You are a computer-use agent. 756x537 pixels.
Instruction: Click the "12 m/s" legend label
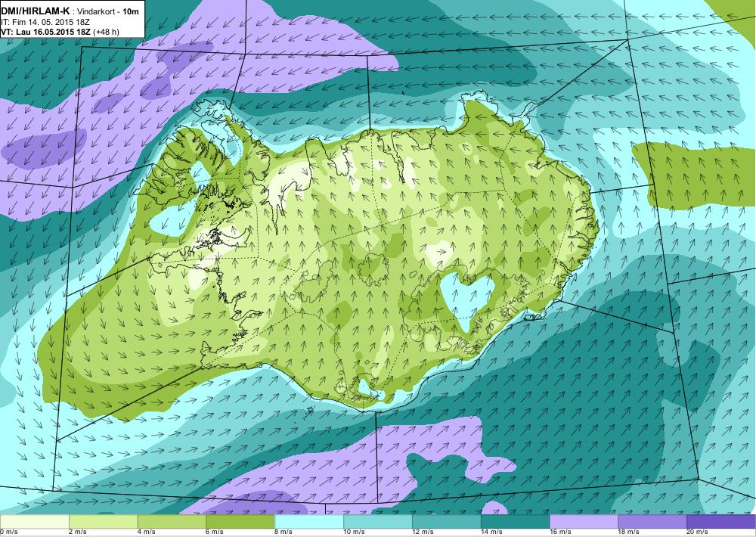pyautogui.click(x=423, y=532)
